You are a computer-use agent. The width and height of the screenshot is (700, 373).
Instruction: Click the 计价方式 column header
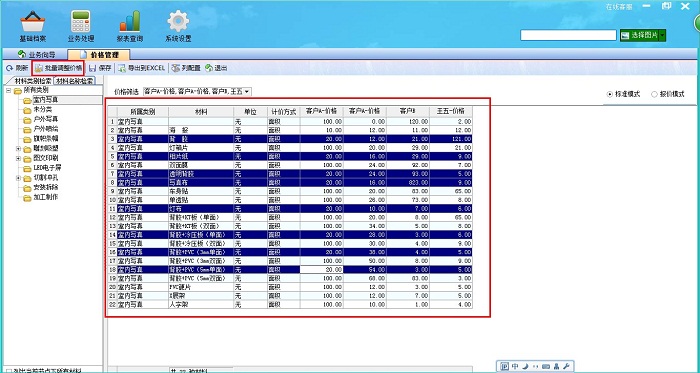click(283, 112)
